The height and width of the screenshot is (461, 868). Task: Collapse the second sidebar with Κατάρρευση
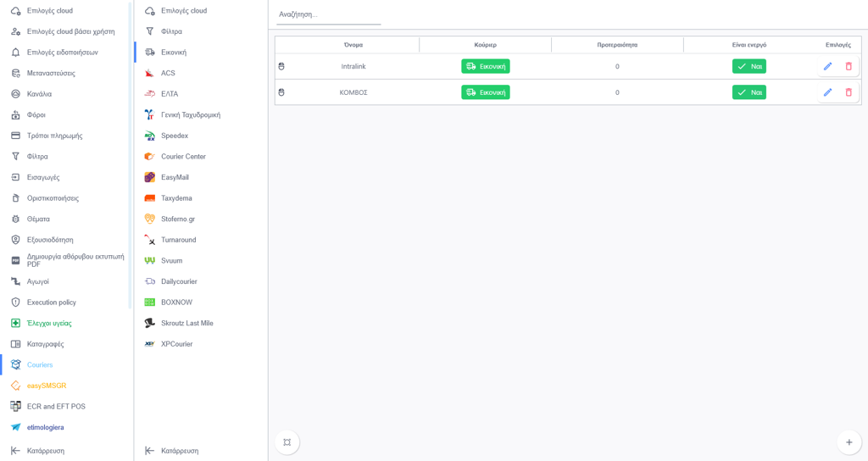180,451
